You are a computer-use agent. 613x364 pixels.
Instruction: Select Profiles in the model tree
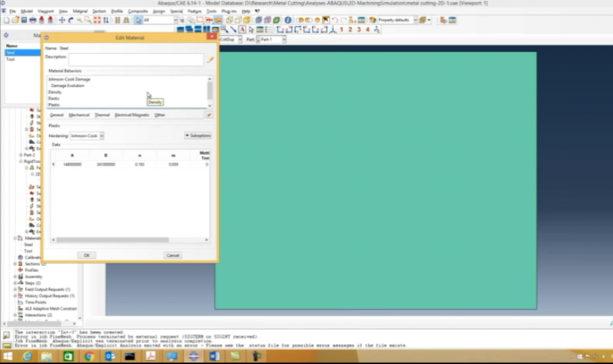[31, 270]
